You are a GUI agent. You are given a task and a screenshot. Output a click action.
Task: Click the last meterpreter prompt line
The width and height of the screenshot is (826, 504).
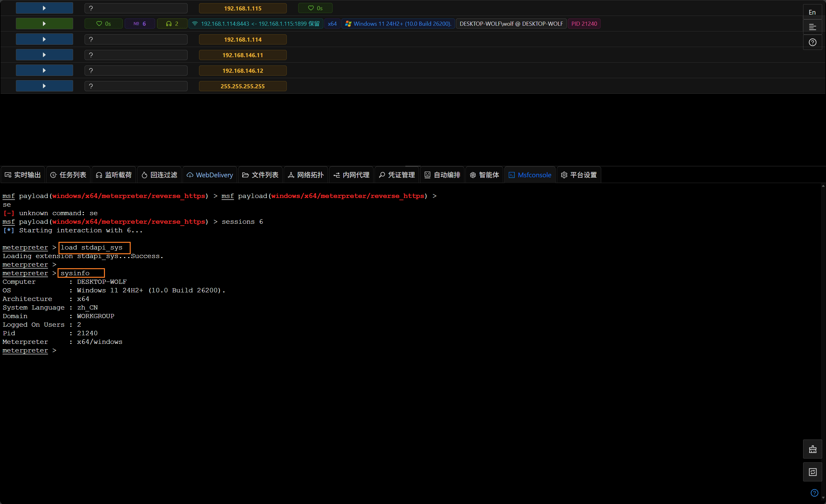(30, 351)
